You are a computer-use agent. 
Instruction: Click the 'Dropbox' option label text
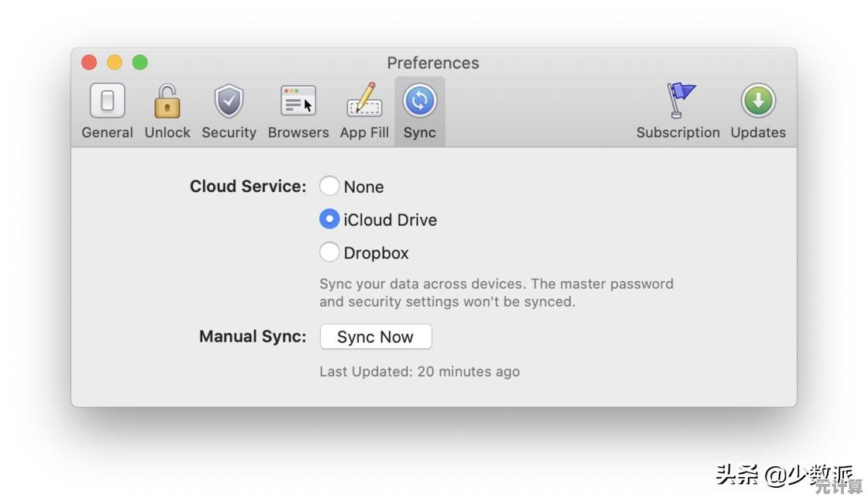coord(376,253)
